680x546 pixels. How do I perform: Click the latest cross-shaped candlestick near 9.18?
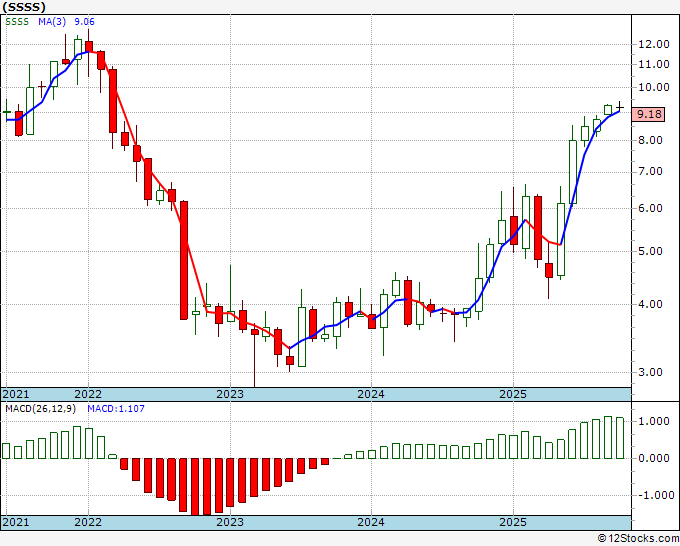[620, 106]
